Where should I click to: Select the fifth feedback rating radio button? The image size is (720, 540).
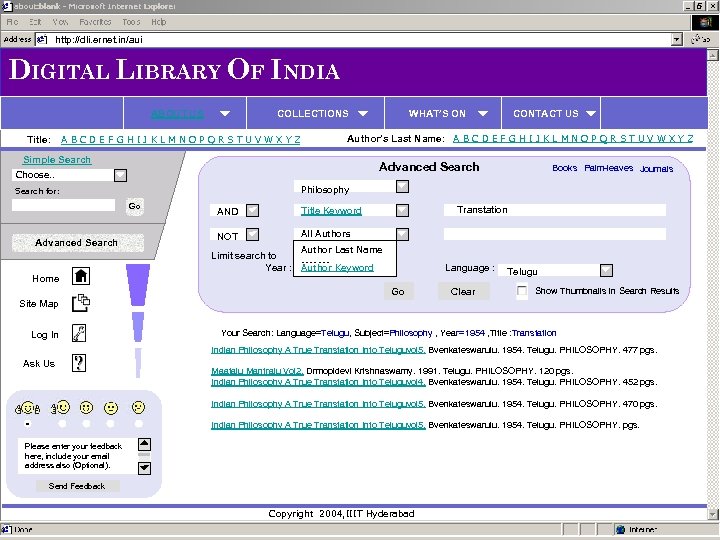pos(138,423)
